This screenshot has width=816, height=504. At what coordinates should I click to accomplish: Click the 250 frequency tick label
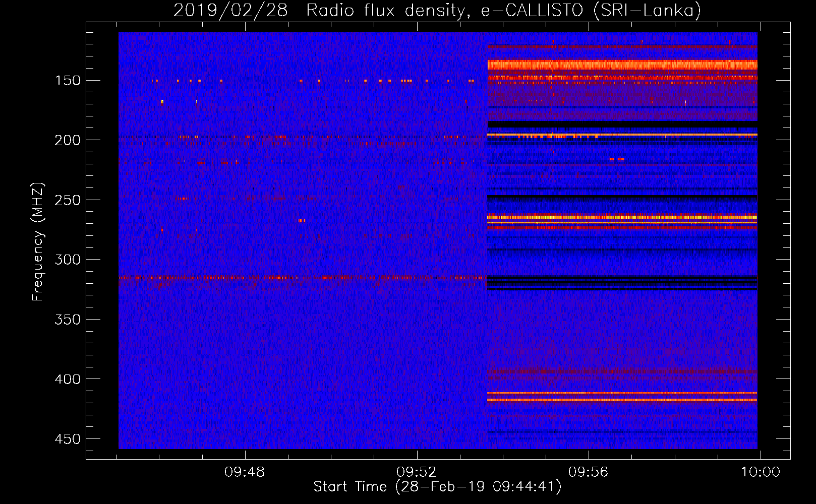(x=68, y=200)
